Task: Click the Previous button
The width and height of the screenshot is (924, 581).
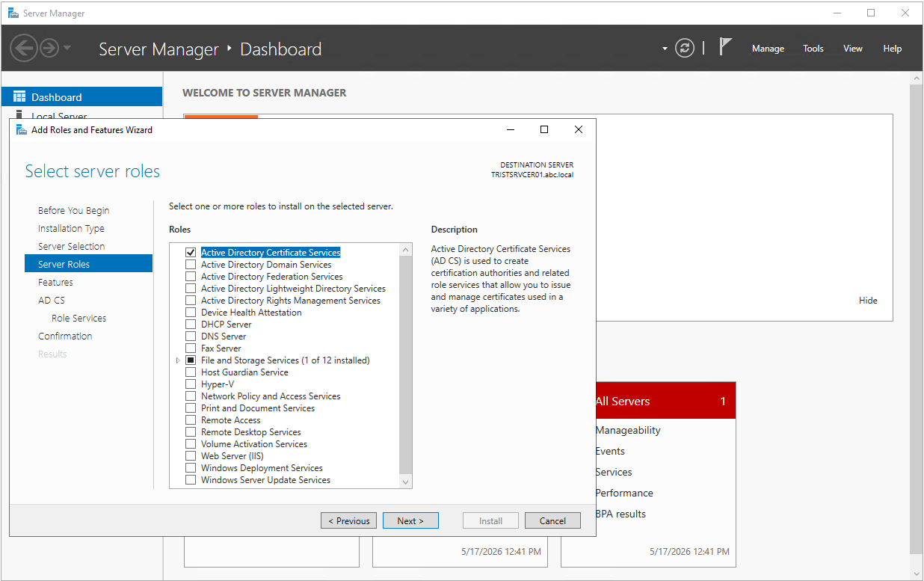Action: click(x=348, y=520)
